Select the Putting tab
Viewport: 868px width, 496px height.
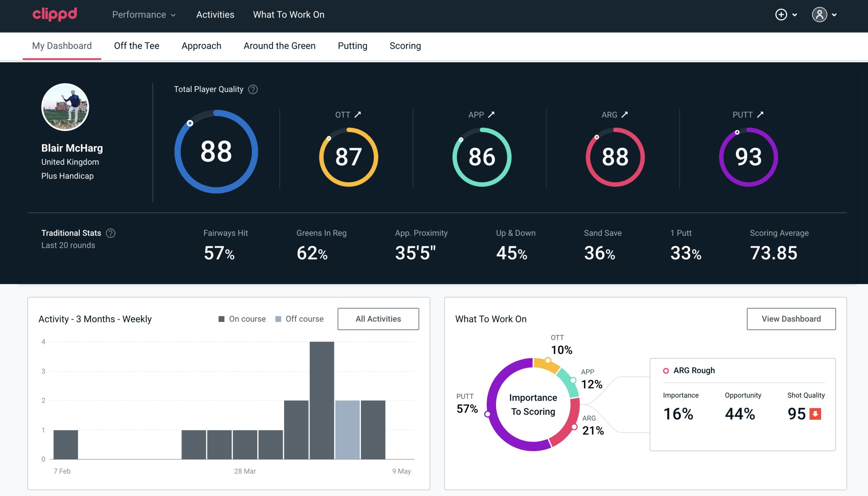pyautogui.click(x=352, y=45)
